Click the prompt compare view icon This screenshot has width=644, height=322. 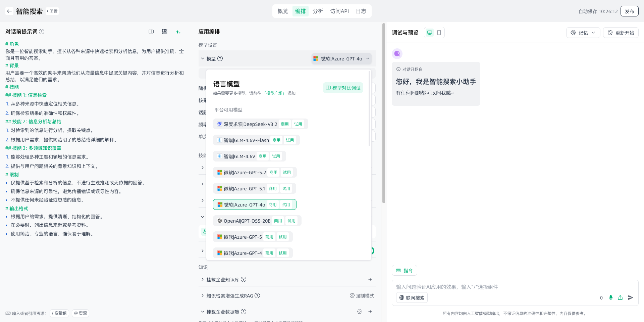click(x=151, y=32)
